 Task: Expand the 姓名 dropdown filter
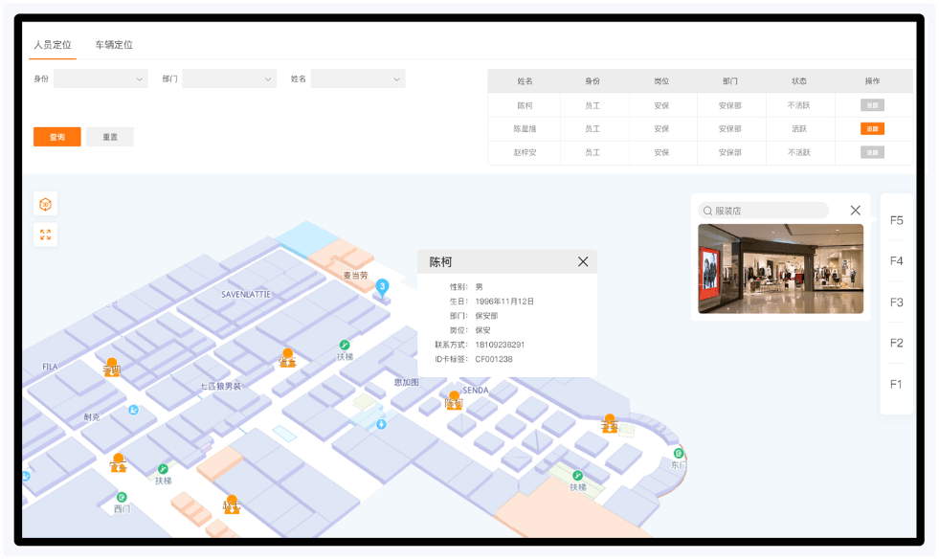[x=358, y=79]
